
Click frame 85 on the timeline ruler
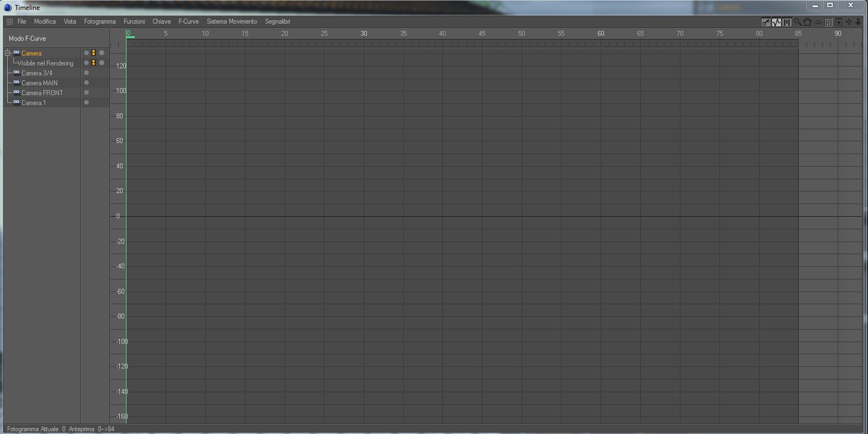tap(798, 34)
